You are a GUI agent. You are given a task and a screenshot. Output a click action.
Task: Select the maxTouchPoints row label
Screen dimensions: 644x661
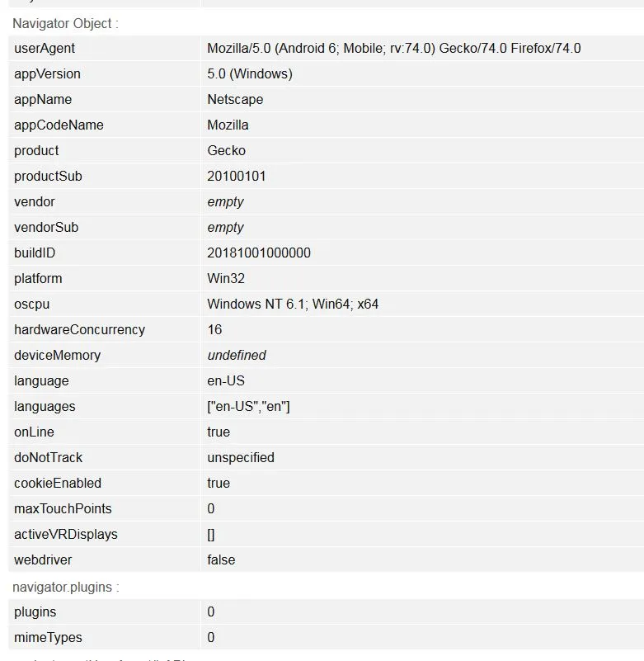point(63,509)
